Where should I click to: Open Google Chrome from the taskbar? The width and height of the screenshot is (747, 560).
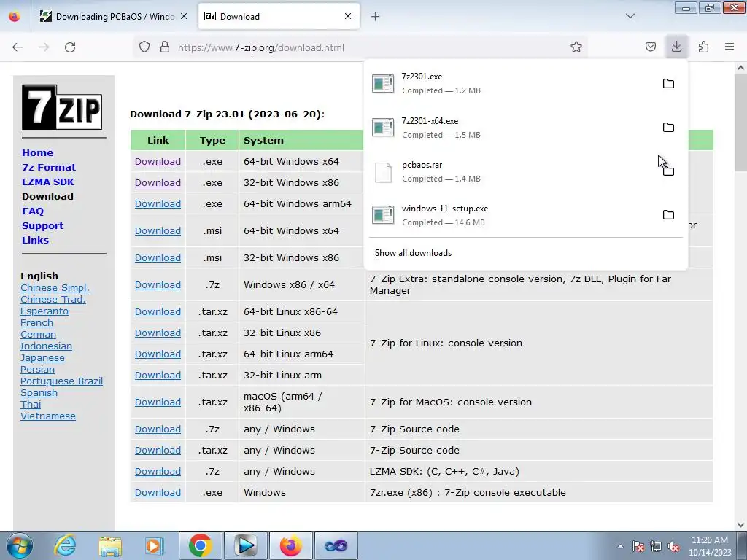pos(200,545)
